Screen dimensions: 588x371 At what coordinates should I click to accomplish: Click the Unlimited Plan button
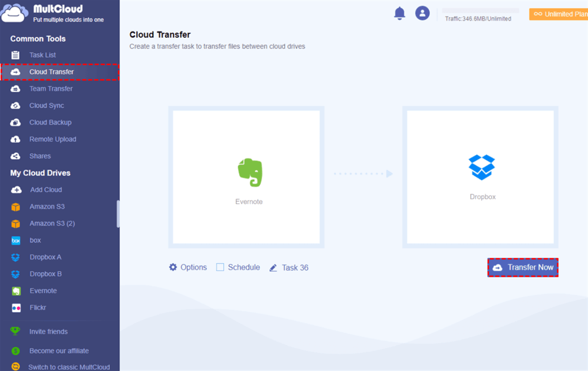(x=559, y=14)
